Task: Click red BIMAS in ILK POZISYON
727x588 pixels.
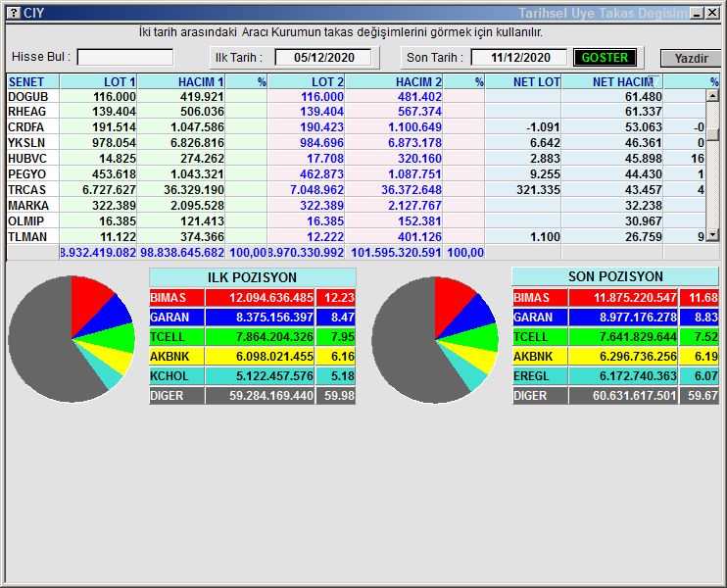Action: 176,298
